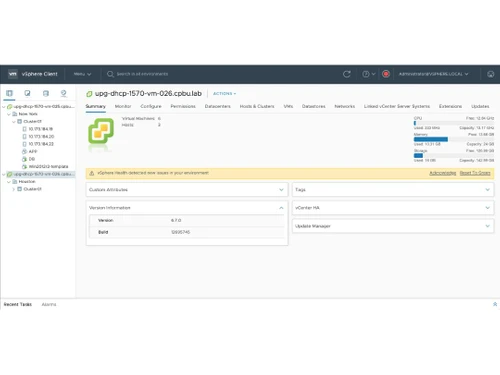Switch to the Configure tab
500x375 pixels.
click(151, 106)
